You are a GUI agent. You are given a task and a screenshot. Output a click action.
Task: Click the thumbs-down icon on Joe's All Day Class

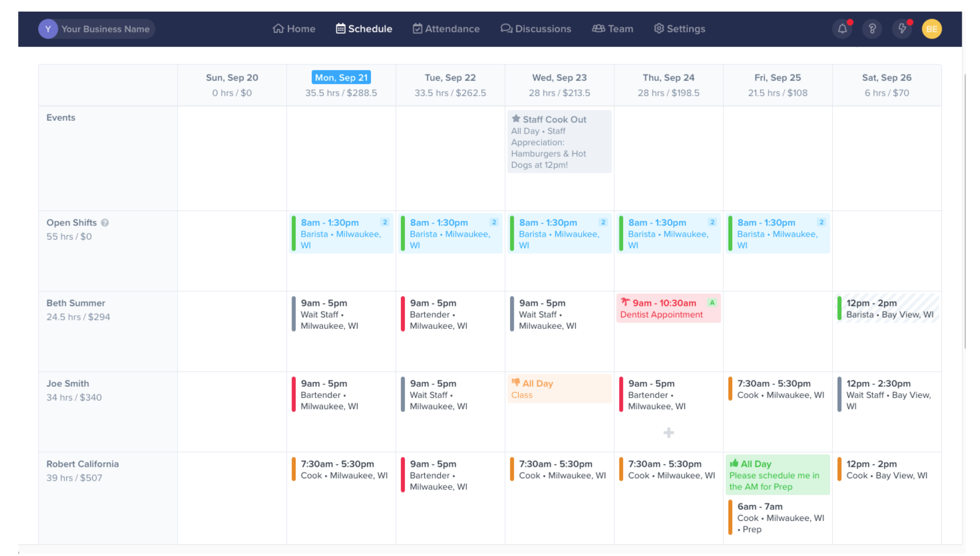[516, 383]
